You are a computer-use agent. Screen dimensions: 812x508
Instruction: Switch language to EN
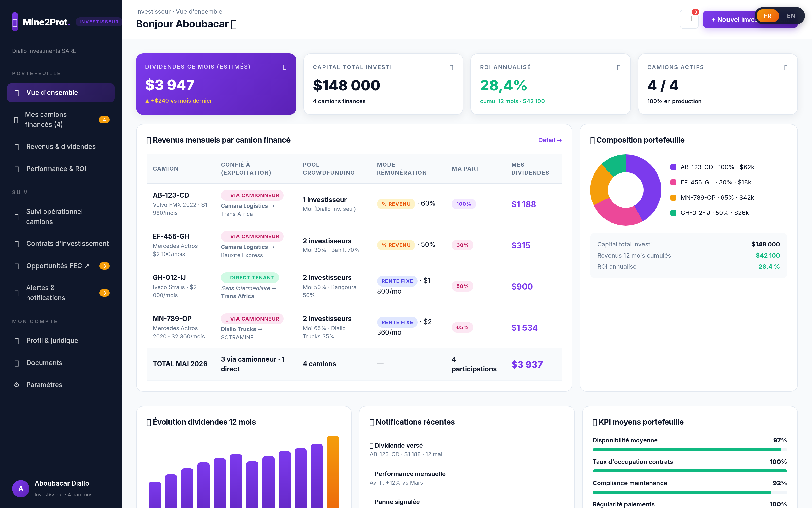click(x=791, y=16)
